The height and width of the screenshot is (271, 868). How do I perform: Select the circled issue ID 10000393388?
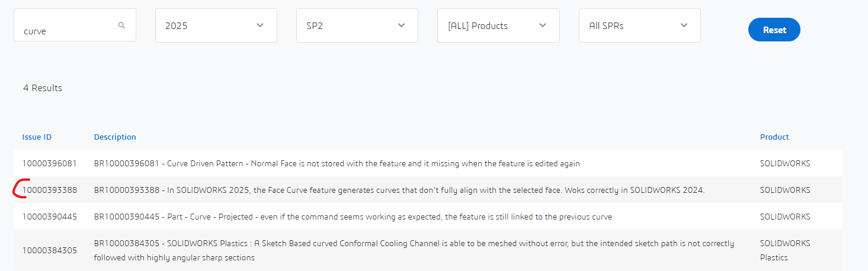pos(50,190)
